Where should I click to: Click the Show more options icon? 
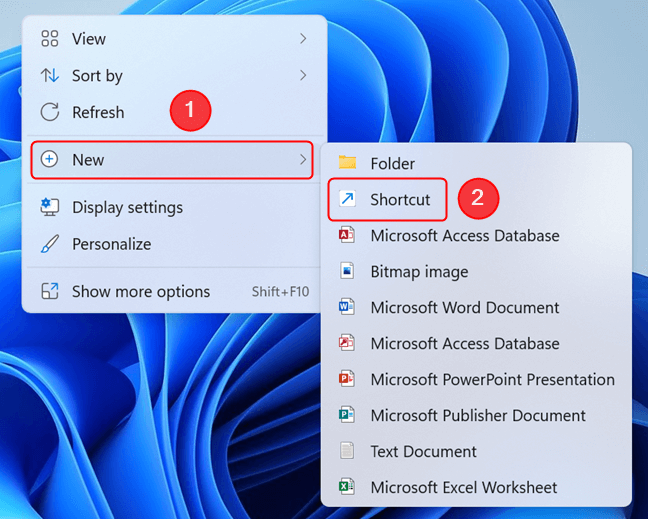[50, 291]
